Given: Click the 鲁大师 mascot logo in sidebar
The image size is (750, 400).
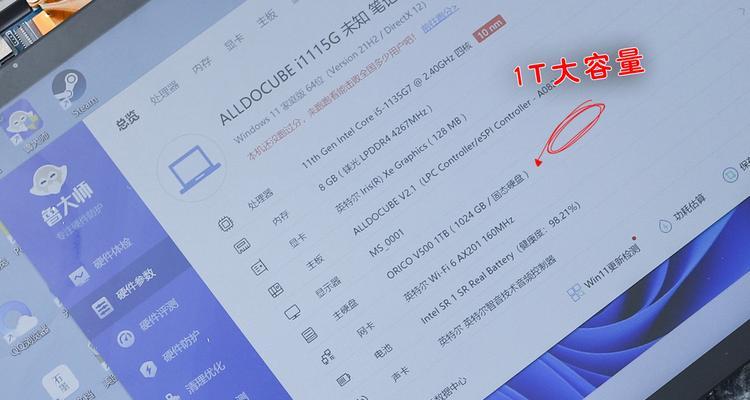Looking at the screenshot, I should pos(48,179).
